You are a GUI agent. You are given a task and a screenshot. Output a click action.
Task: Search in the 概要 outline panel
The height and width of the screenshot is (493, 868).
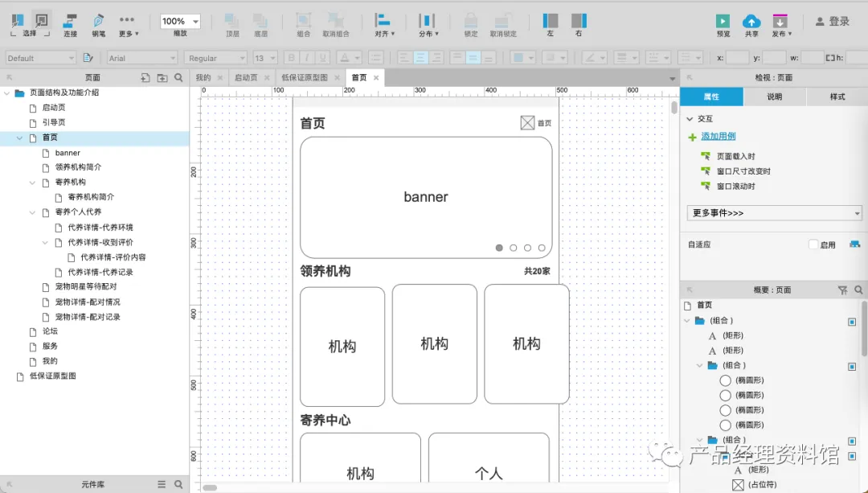coord(858,290)
